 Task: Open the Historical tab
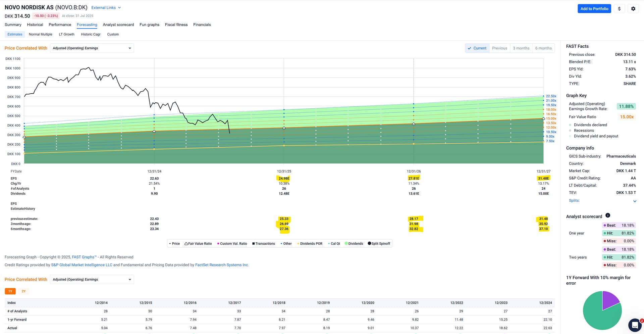[35, 25]
